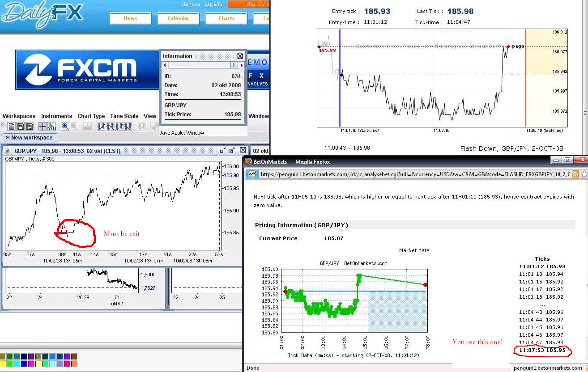Image resolution: width=588 pixels, height=372 pixels.
Task: Open the Chart Type menu
Action: (x=91, y=116)
